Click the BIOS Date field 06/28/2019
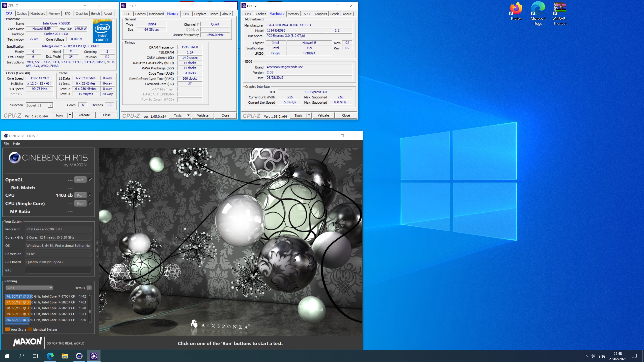The image size is (644, 362). (309, 77)
